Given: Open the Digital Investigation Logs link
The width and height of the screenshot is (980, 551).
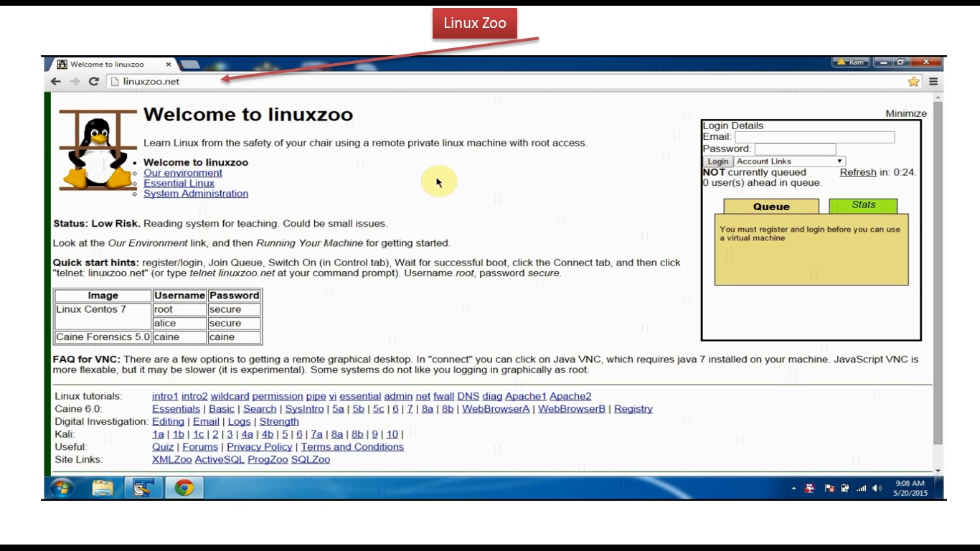Looking at the screenshot, I should coord(239,422).
